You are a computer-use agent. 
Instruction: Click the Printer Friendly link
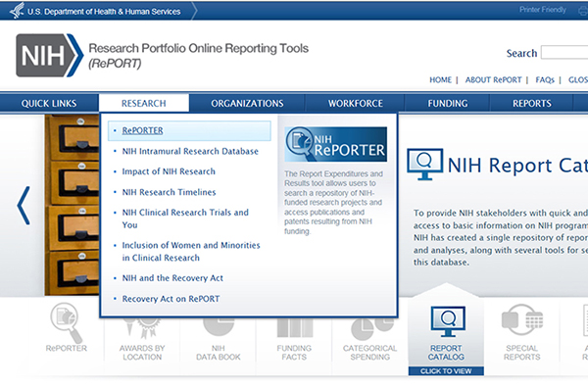(x=543, y=10)
